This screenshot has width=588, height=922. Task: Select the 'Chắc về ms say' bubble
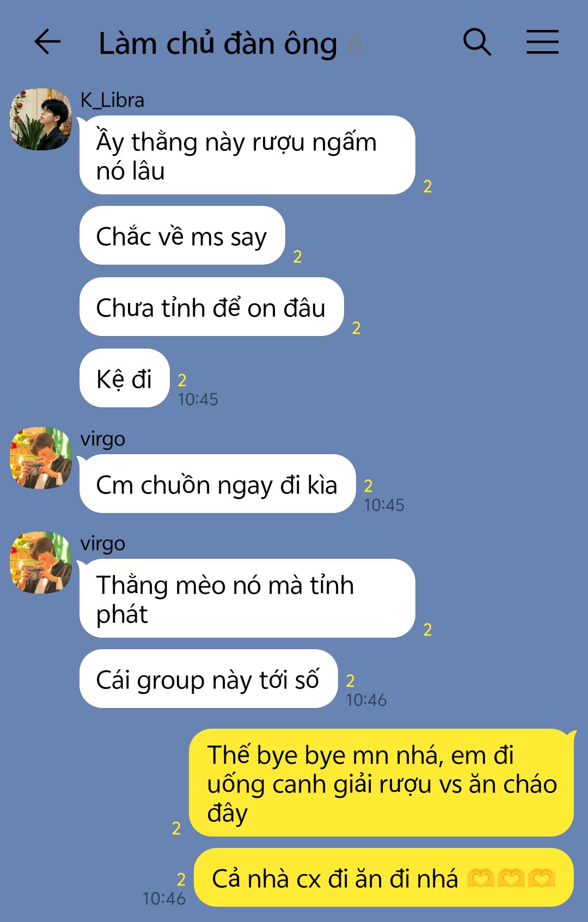[182, 235]
